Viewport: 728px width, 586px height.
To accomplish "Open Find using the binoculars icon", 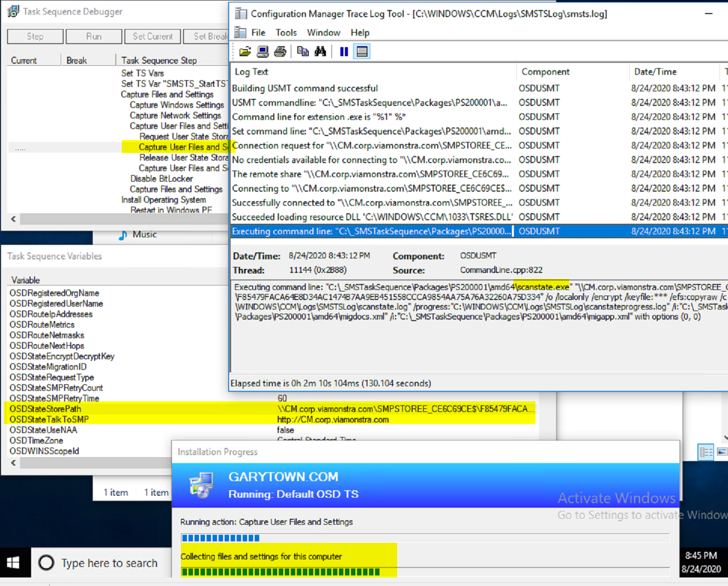I will click(320, 51).
